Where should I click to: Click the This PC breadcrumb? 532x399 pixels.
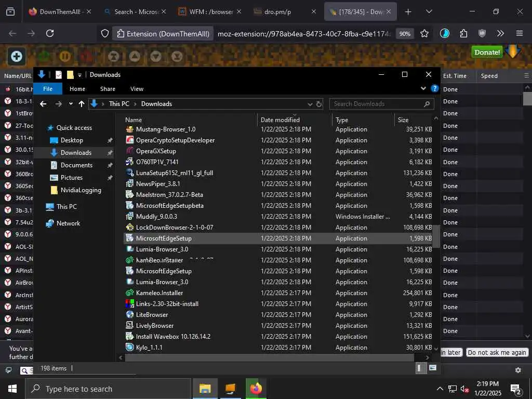pos(119,104)
